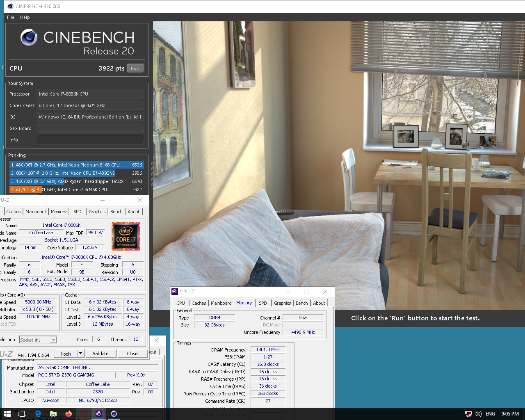Select the active Memory tab in right CPU-Z window
This screenshot has height=420, width=525.
click(244, 303)
